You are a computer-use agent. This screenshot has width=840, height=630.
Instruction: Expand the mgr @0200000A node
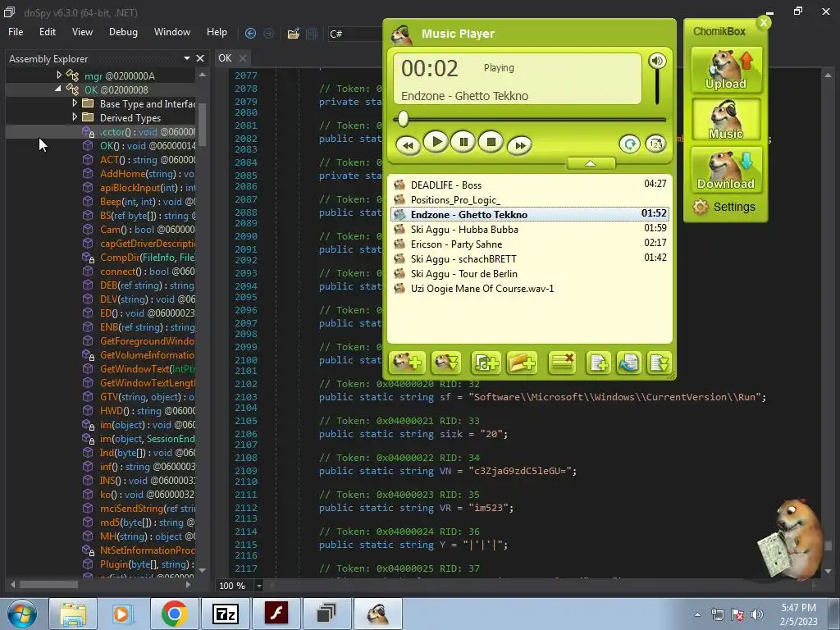(x=59, y=75)
